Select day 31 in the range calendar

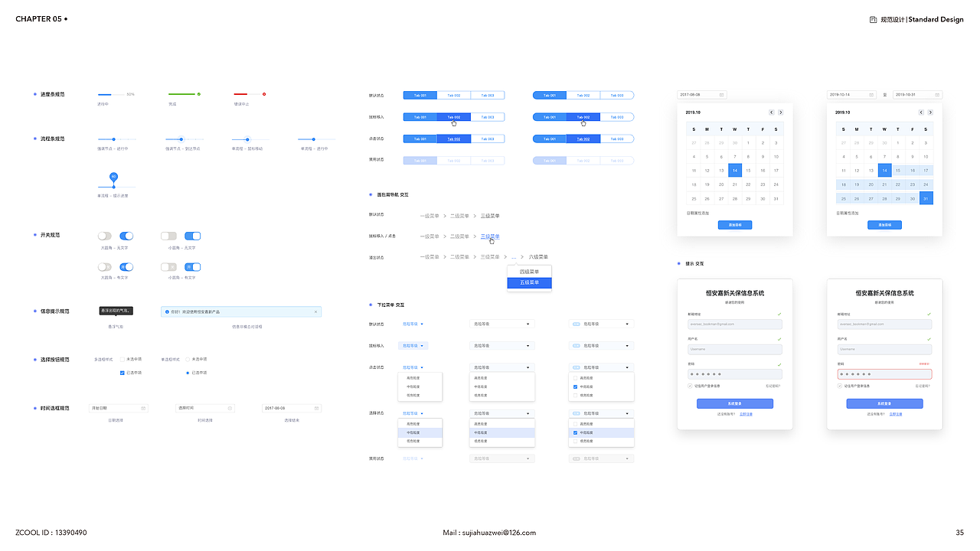[x=926, y=198]
